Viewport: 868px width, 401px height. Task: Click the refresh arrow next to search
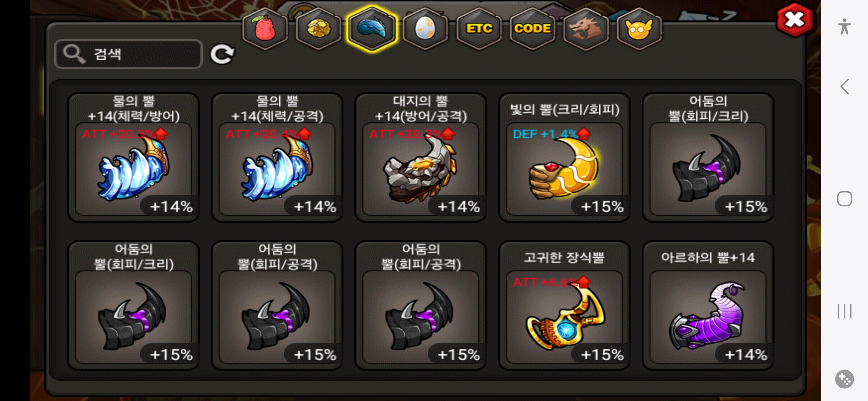(222, 54)
